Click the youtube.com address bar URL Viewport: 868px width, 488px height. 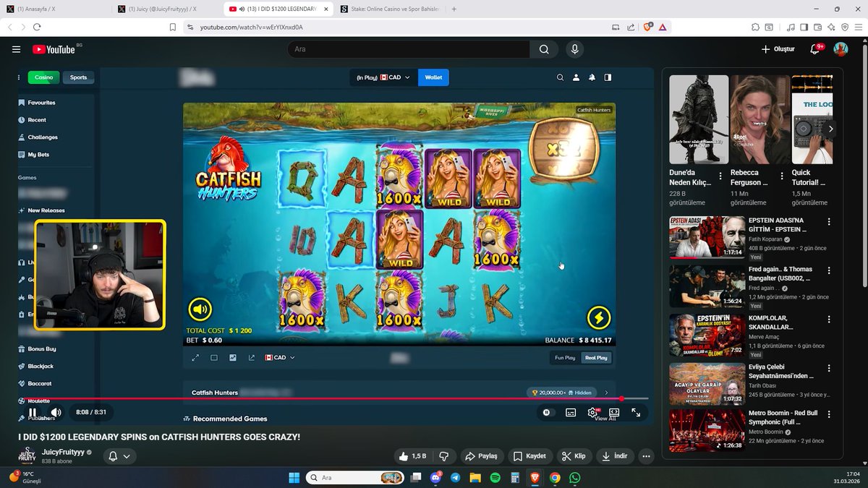pyautogui.click(x=251, y=27)
